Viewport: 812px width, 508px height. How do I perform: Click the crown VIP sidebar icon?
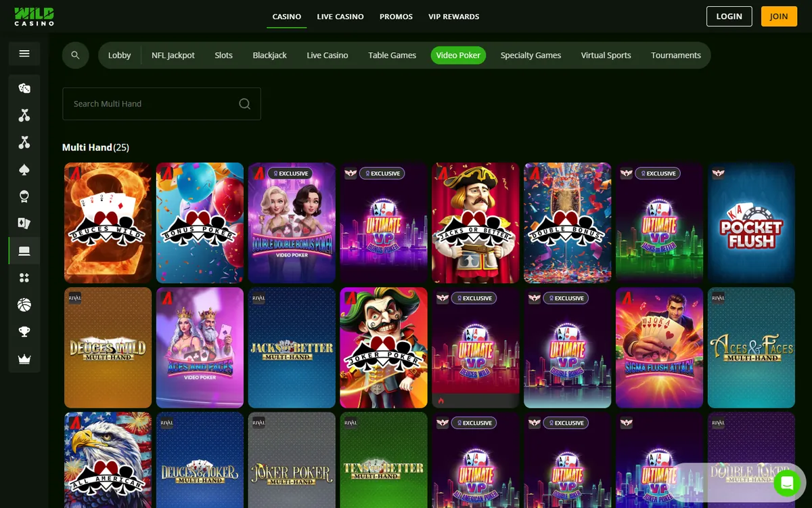click(24, 360)
